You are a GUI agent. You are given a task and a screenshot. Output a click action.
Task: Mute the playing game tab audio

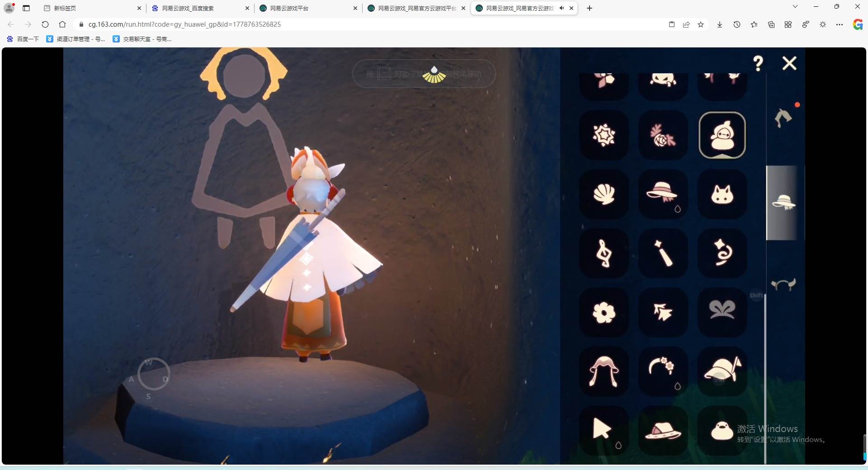pos(561,8)
